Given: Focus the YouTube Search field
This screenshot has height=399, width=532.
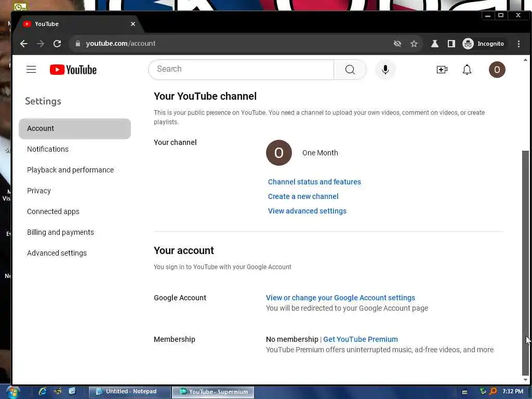Looking at the screenshot, I should 242,69.
